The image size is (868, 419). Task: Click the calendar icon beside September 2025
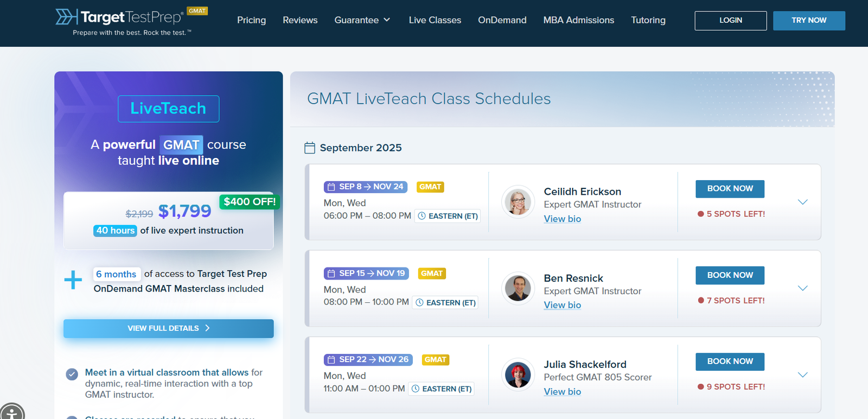(x=310, y=148)
